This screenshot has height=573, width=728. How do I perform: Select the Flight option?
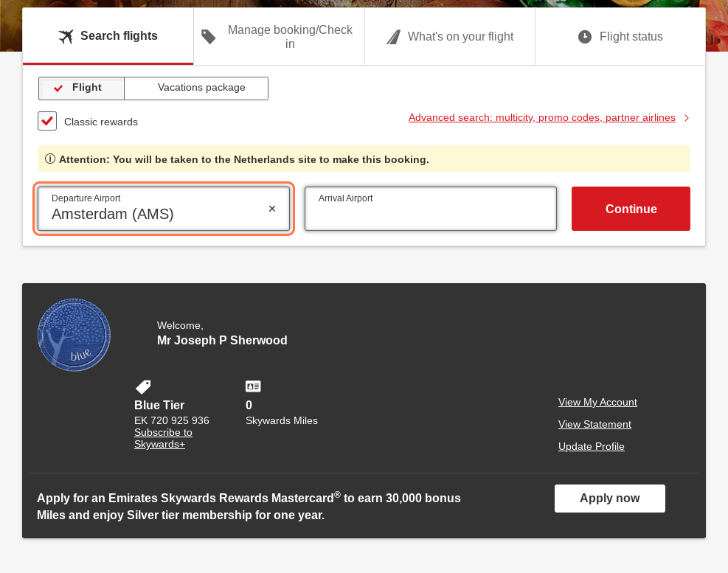point(81,88)
